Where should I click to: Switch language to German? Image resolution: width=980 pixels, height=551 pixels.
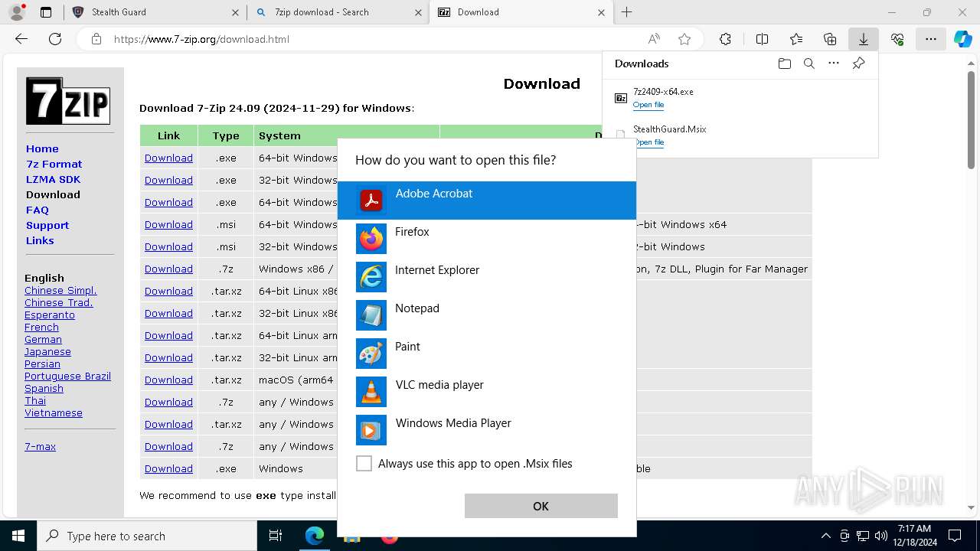[x=43, y=340]
